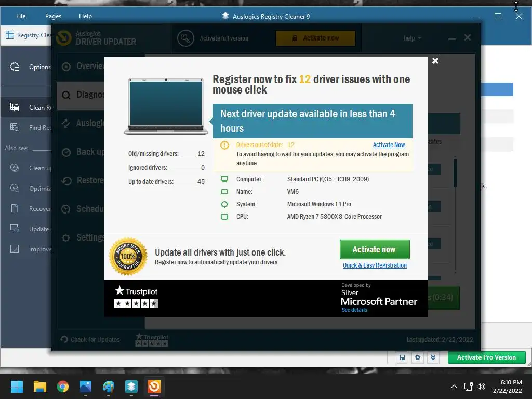This screenshot has width=532, height=399.
Task: Switch to Driver Updater taskbar icon
Action: [154, 387]
